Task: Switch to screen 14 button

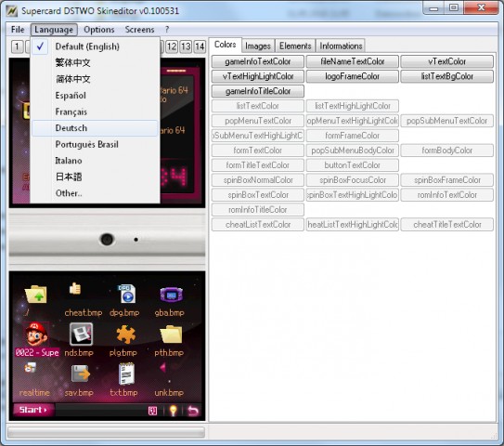Action: (x=200, y=46)
